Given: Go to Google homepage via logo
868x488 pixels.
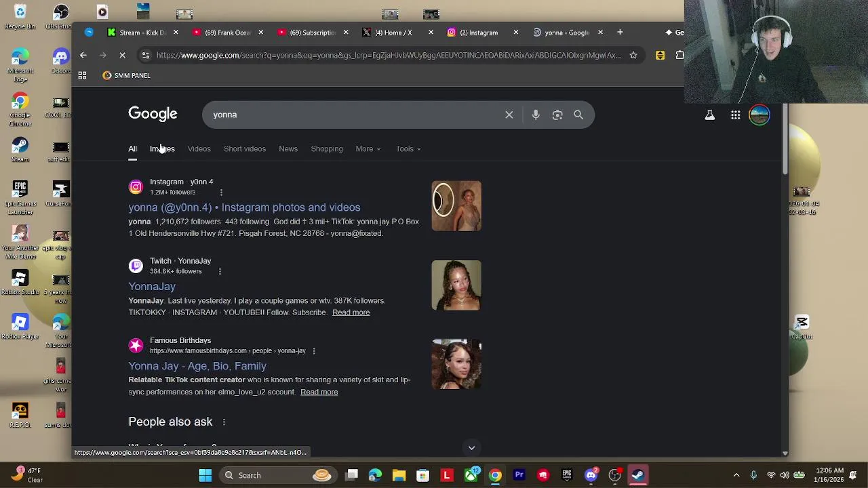Looking at the screenshot, I should [x=153, y=114].
